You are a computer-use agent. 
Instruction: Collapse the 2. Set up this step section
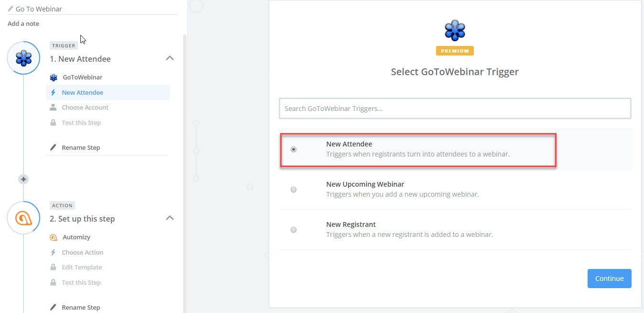[169, 218]
